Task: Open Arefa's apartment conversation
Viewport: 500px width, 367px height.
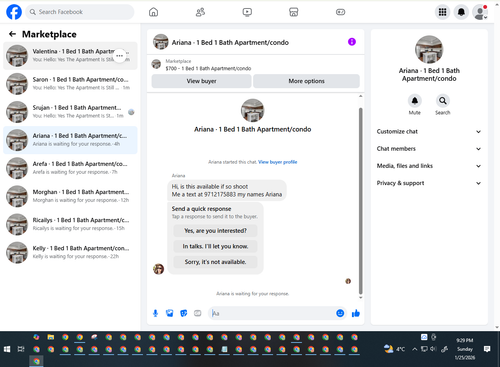Action: tap(70, 168)
